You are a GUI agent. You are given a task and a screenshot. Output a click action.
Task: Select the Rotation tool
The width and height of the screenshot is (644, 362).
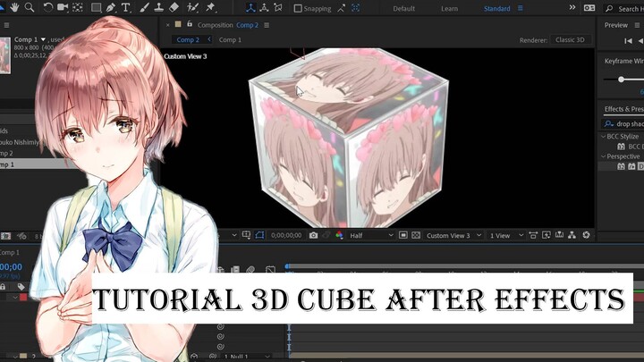[47, 7]
